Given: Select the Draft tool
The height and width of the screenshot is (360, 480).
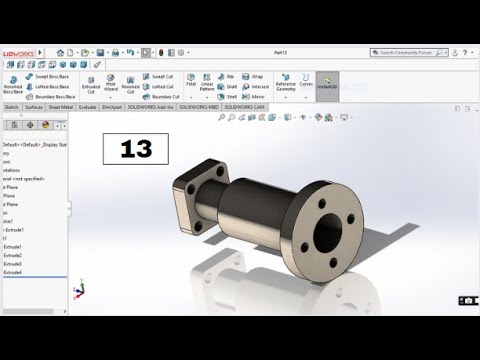Looking at the screenshot, I should [227, 87].
